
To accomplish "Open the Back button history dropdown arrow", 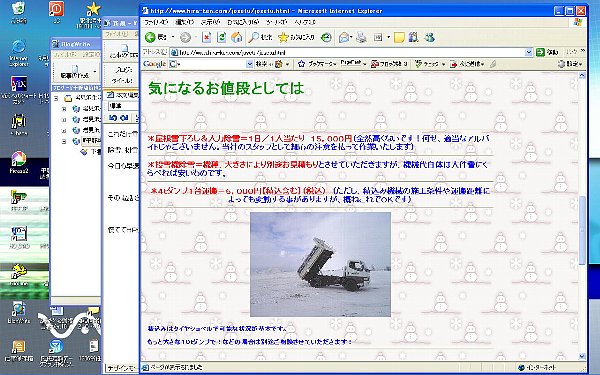I will (x=173, y=37).
